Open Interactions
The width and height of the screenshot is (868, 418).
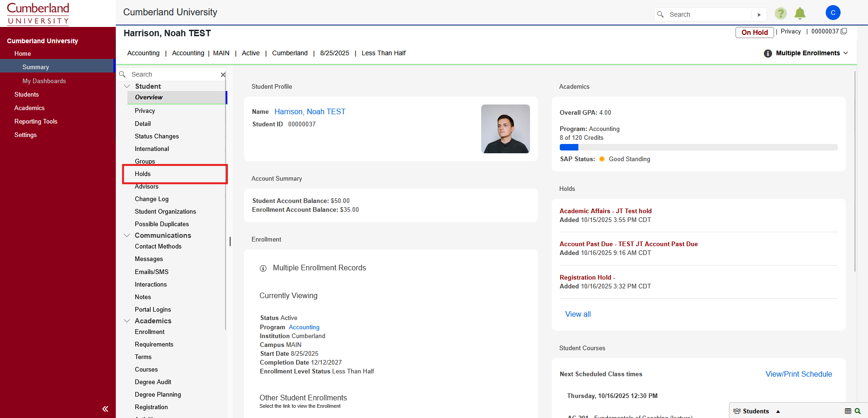pos(151,284)
